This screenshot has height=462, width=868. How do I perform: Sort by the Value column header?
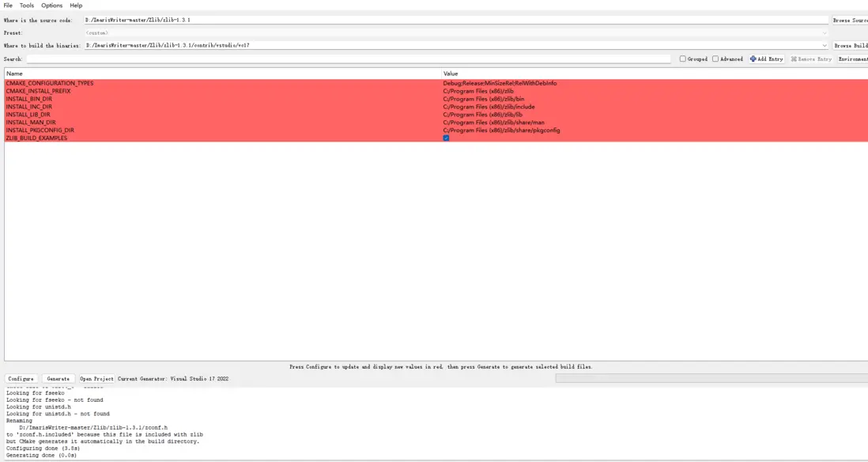(655, 74)
